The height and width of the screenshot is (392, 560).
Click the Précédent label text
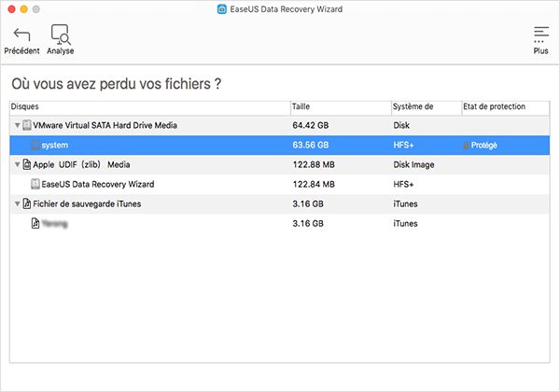point(21,50)
